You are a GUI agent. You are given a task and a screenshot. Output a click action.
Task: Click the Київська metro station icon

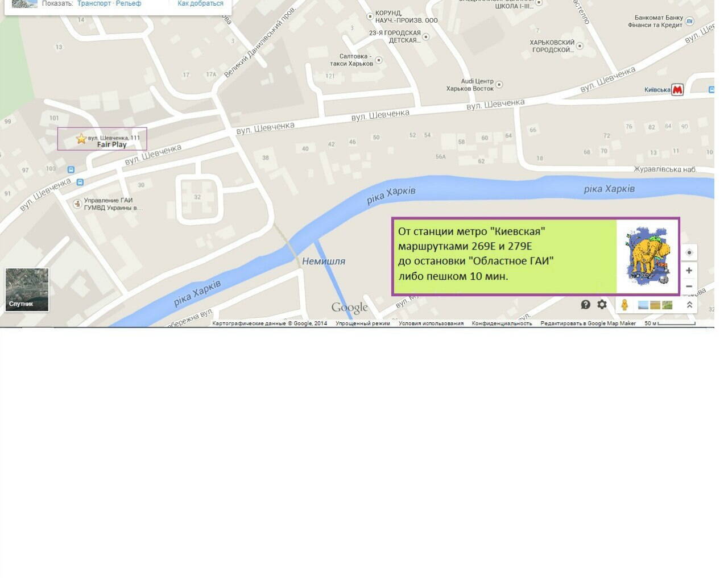(677, 90)
